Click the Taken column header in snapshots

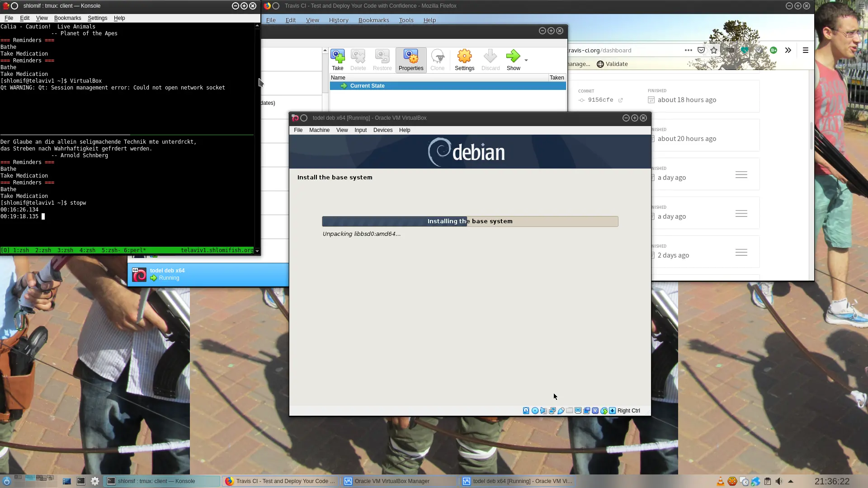[557, 78]
